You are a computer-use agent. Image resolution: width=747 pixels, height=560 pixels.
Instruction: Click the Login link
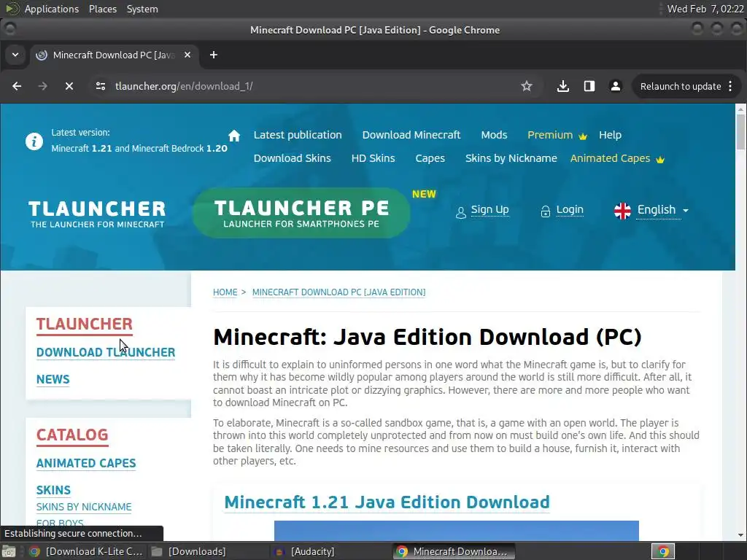(570, 209)
